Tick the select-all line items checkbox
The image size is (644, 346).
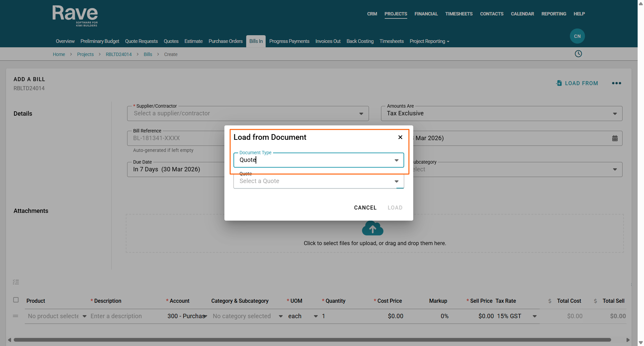click(x=16, y=300)
